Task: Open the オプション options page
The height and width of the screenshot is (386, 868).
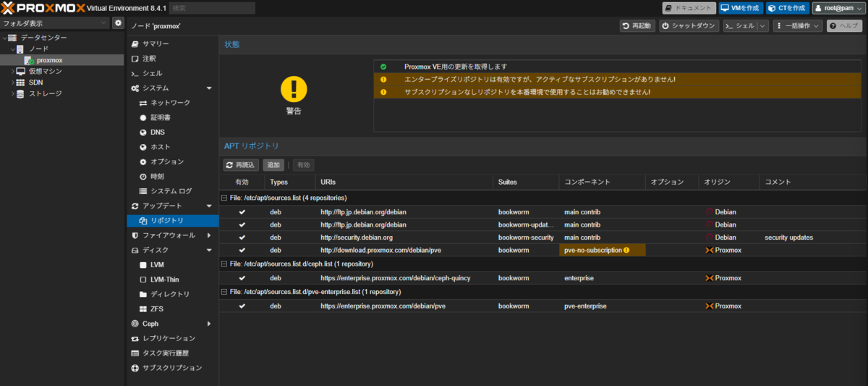Action: pyautogui.click(x=167, y=161)
